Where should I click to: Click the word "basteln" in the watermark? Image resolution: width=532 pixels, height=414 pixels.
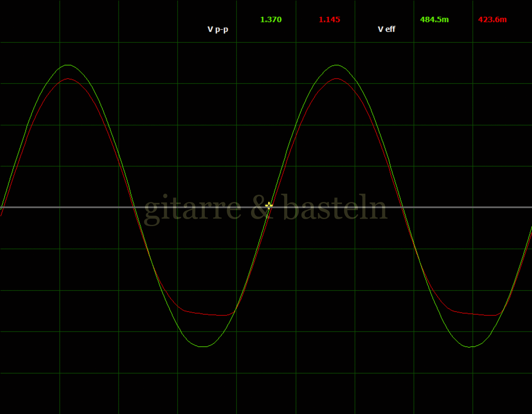335,208
